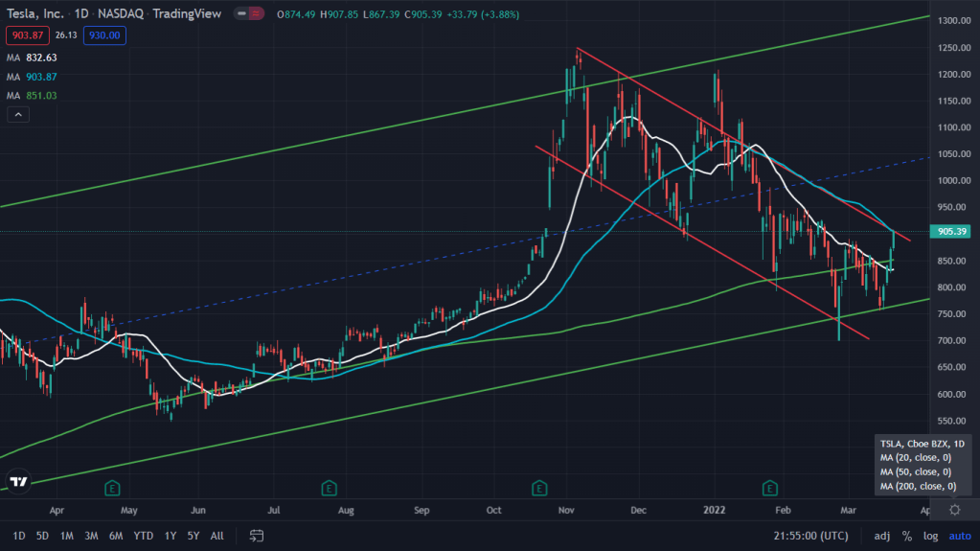980x551 pixels.
Task: Click the earnings marker near August
Action: [329, 488]
